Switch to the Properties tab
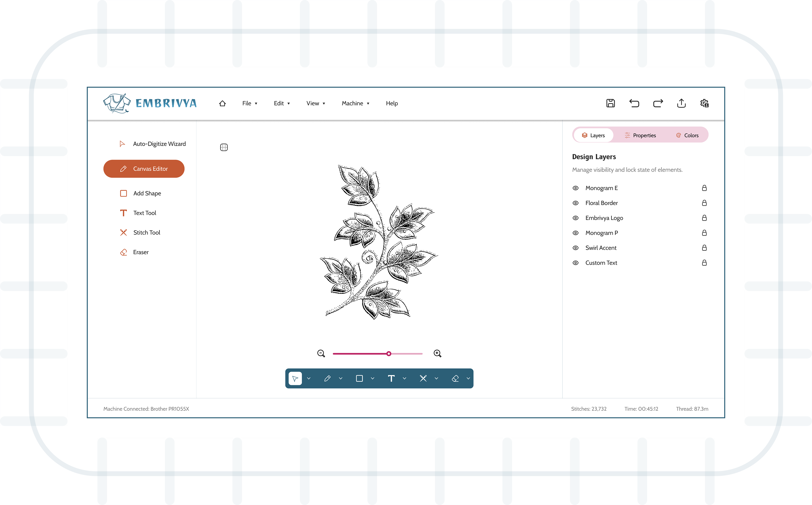Screen dimensions: 812x505 click(x=640, y=135)
